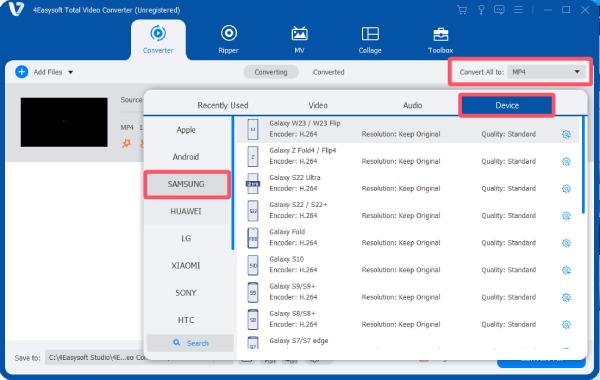This screenshot has width=600, height=380.
Task: Open settings gear for Galaxy W23 / W23 Flip
Action: 566,134
